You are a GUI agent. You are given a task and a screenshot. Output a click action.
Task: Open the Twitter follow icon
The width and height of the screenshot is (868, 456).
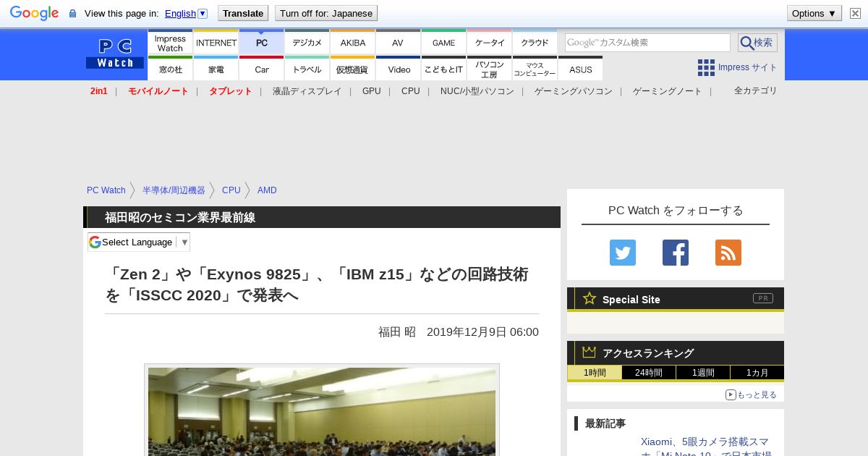[x=623, y=253]
